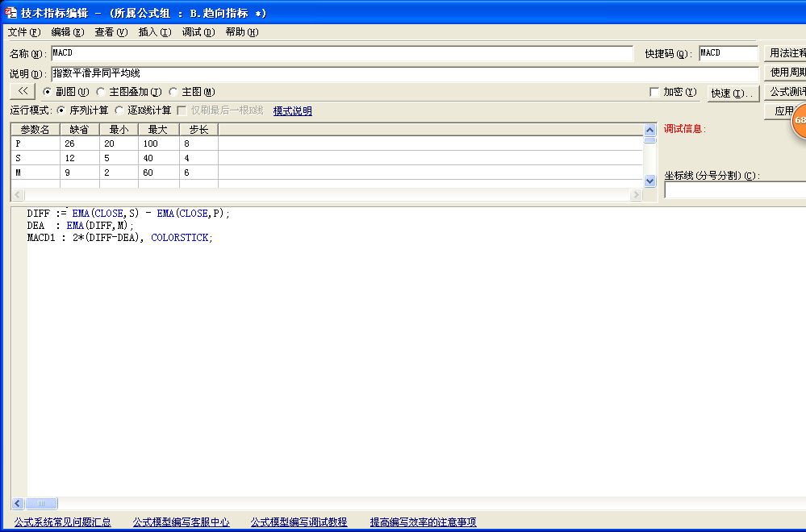Open the 查看(V) menu

(111, 32)
